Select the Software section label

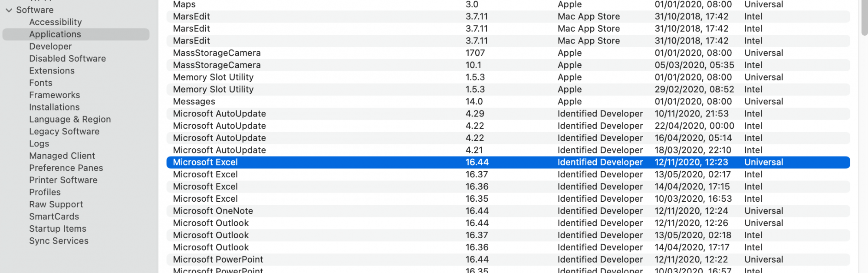(35, 10)
